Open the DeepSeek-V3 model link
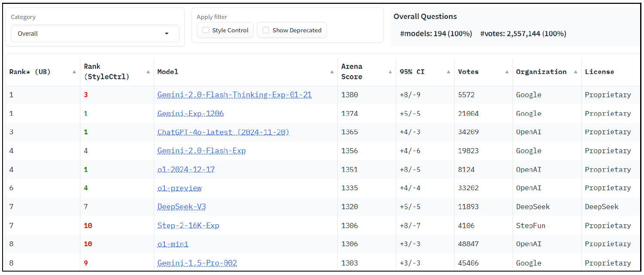Image resolution: width=644 pixels, height=275 pixels. tap(181, 207)
